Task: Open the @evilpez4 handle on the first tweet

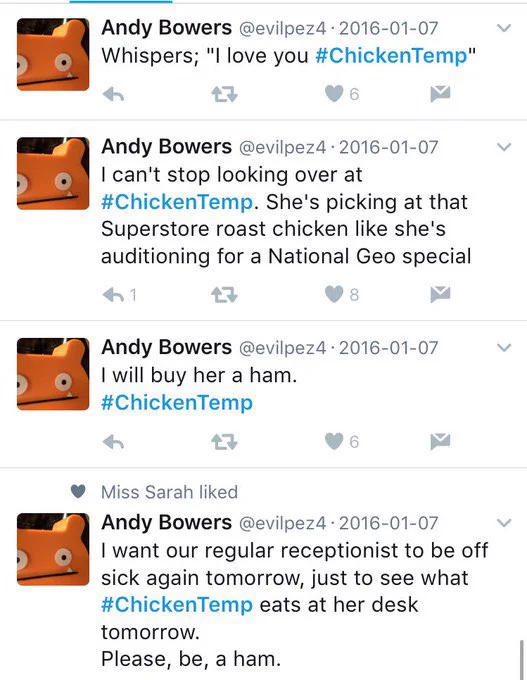Action: coord(282,29)
